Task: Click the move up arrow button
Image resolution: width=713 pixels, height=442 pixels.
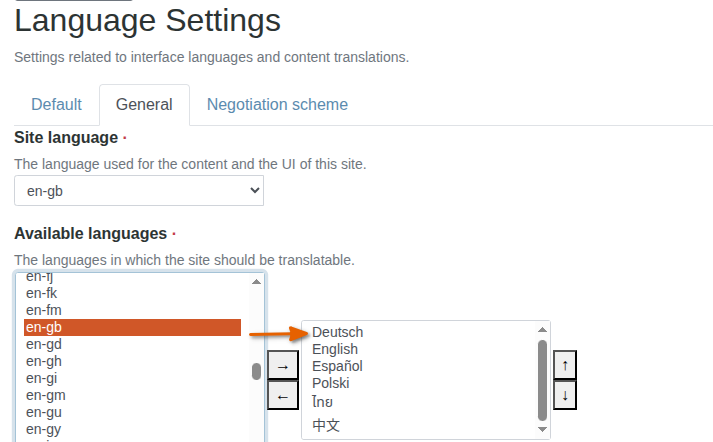Action: click(x=565, y=366)
